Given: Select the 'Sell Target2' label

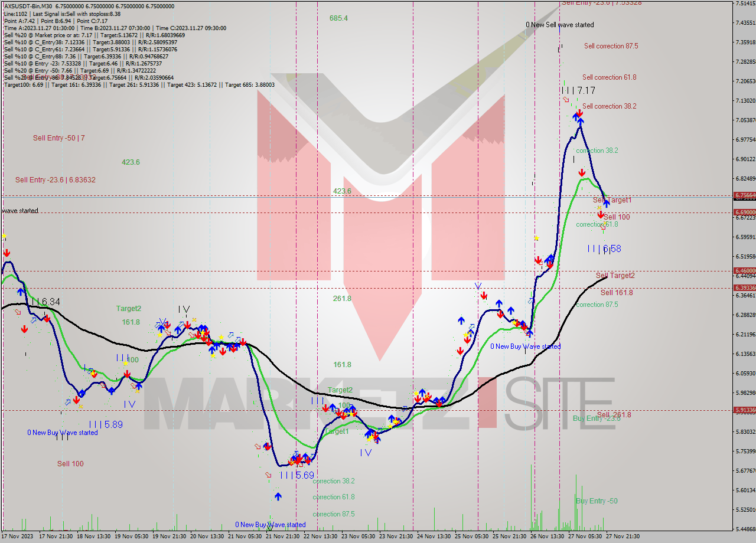Looking at the screenshot, I should point(615,276).
